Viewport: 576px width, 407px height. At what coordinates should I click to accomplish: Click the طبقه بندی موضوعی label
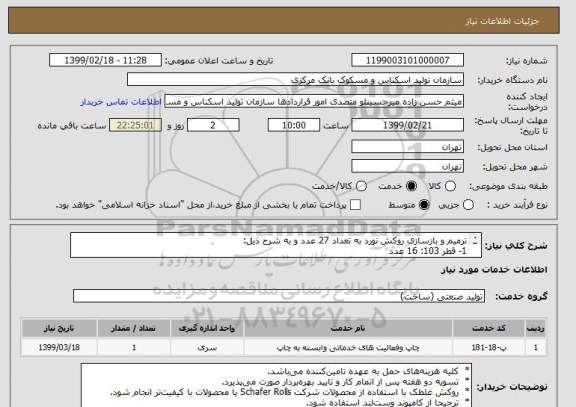(508, 186)
